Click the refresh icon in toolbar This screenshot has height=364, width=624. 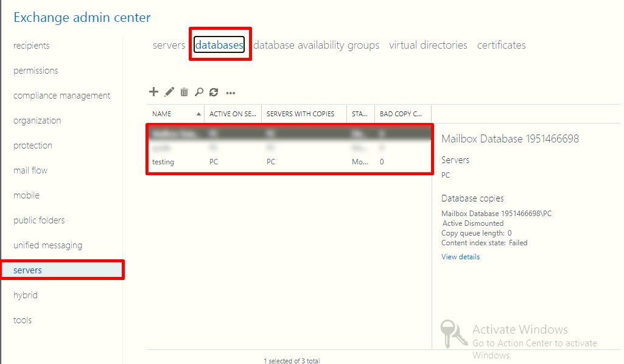pos(214,93)
